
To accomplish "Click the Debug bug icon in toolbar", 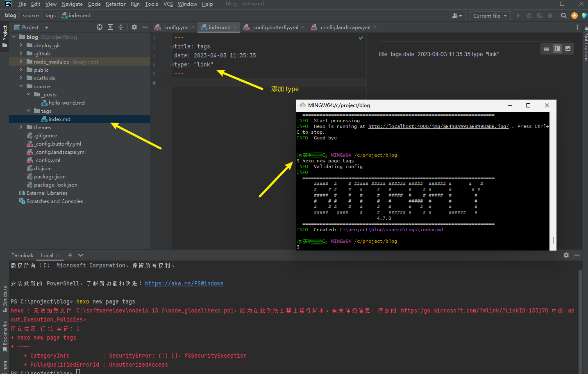I will click(x=529, y=16).
